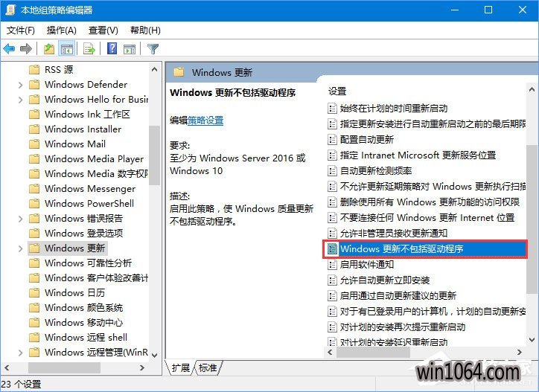Click the tree pane scroll-up arrow
This screenshot has height=392, width=539.
(x=155, y=69)
